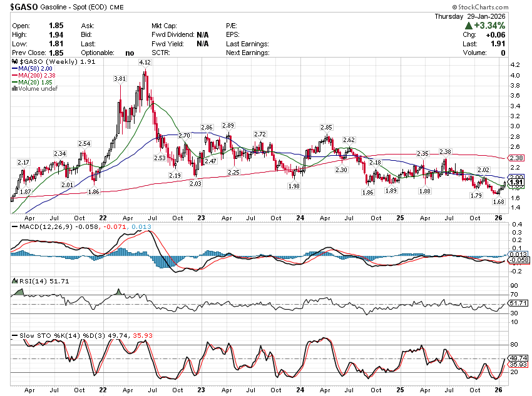532x396 pixels.
Task: Click the 49.74 stochastic value tag
Action: pyautogui.click(x=518, y=358)
